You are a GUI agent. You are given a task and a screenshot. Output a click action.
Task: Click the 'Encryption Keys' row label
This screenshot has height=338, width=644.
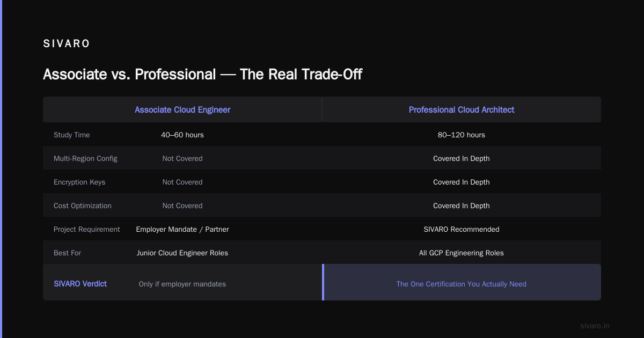(x=79, y=182)
